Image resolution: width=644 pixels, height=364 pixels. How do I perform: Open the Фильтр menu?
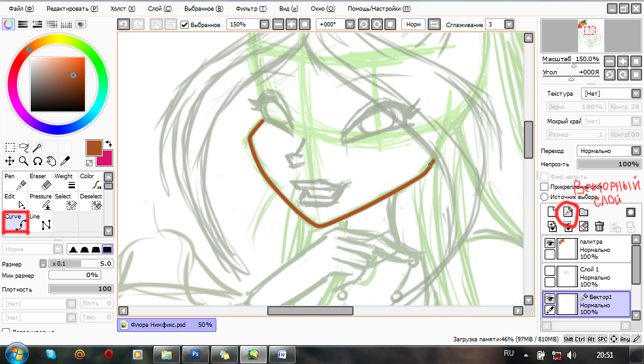point(251,9)
